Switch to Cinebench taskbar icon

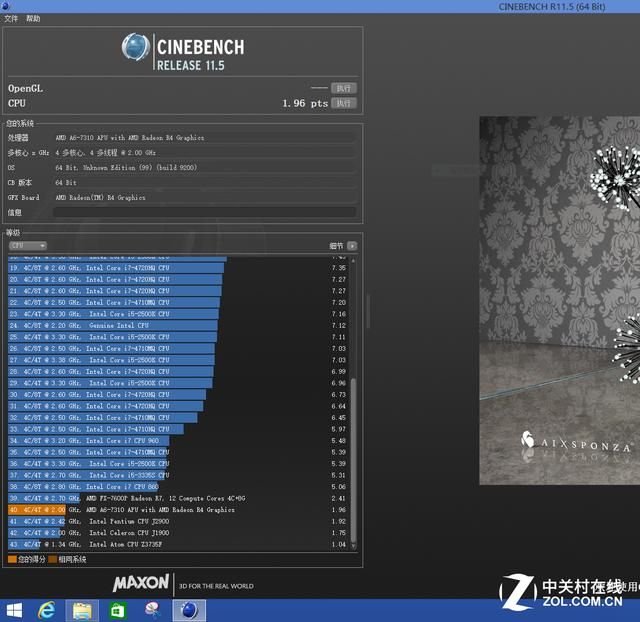[x=189, y=611]
